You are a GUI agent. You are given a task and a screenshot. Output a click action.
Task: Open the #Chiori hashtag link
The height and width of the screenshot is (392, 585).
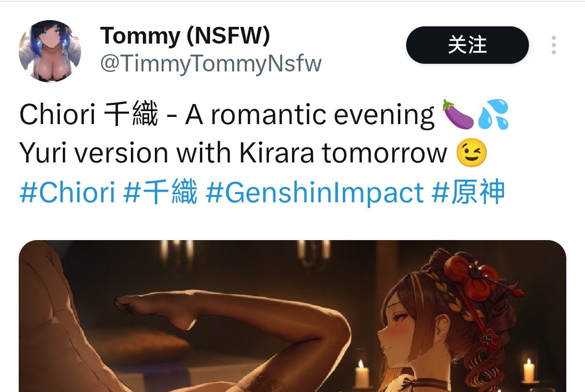tap(67, 193)
